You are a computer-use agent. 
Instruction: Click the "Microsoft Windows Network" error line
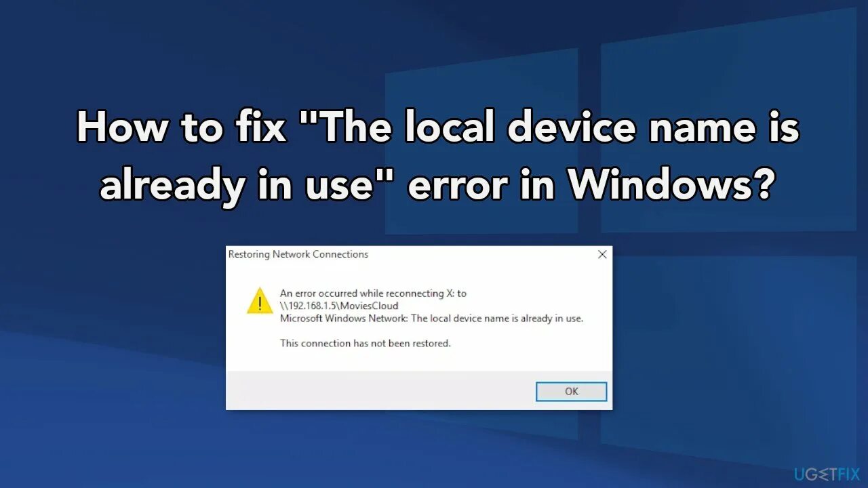[431, 318]
